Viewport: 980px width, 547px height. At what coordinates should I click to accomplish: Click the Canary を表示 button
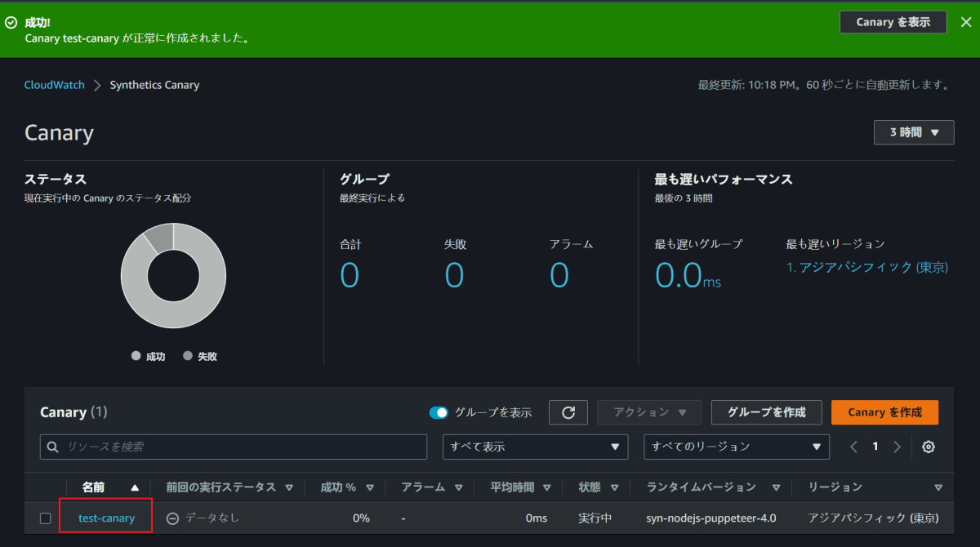click(x=893, y=22)
